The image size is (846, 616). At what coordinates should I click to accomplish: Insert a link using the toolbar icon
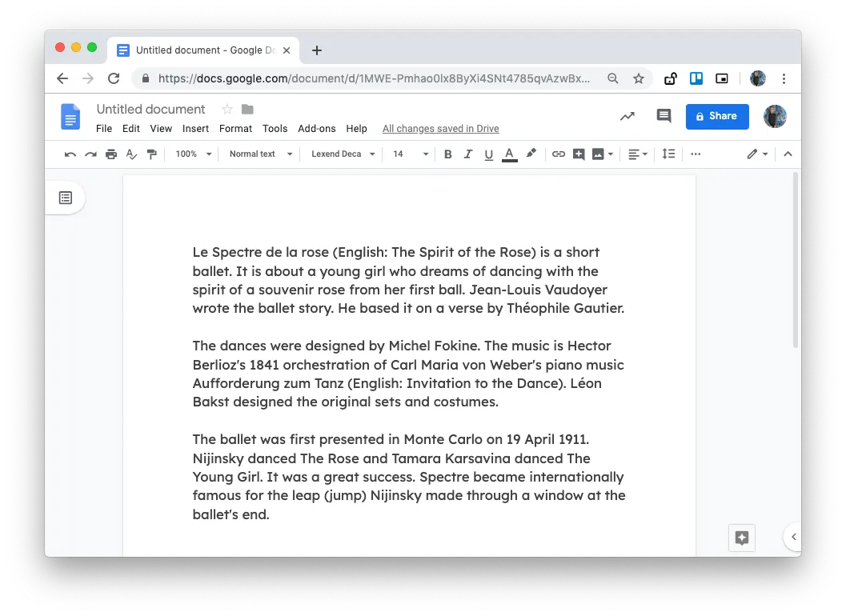558,154
